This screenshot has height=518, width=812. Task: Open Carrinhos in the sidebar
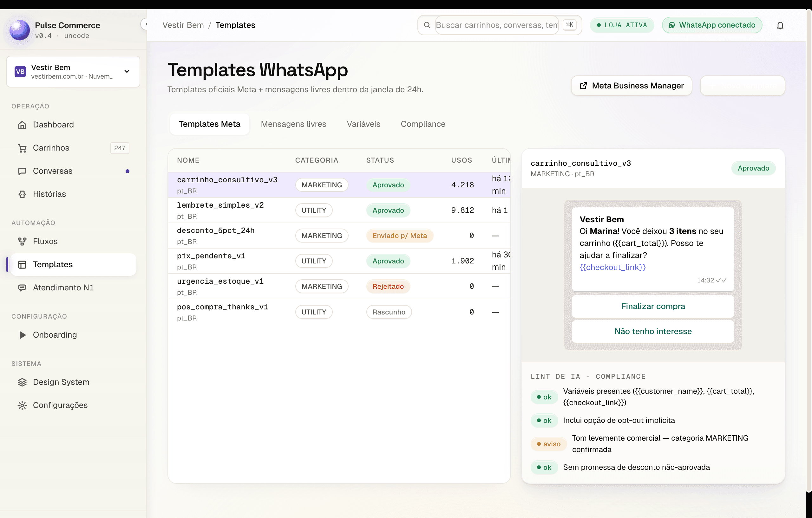73,148
